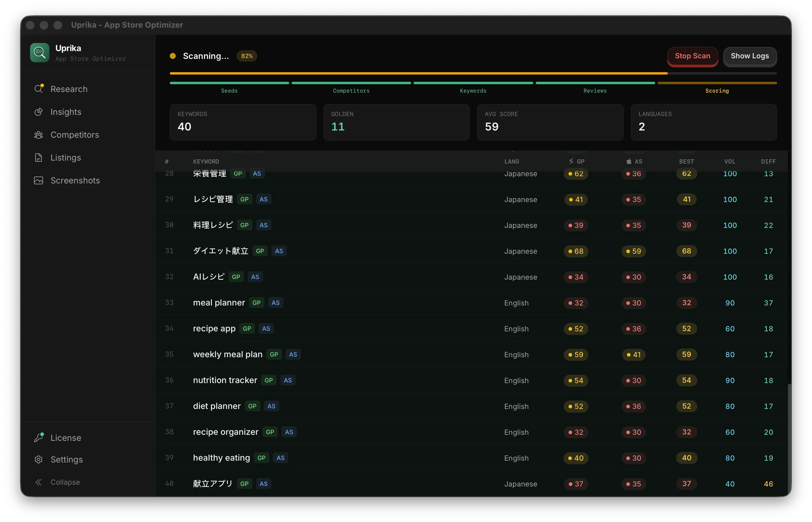Viewport: 812px width, 522px height.
Task: Click the Scoring stage progress segment
Action: (717, 83)
